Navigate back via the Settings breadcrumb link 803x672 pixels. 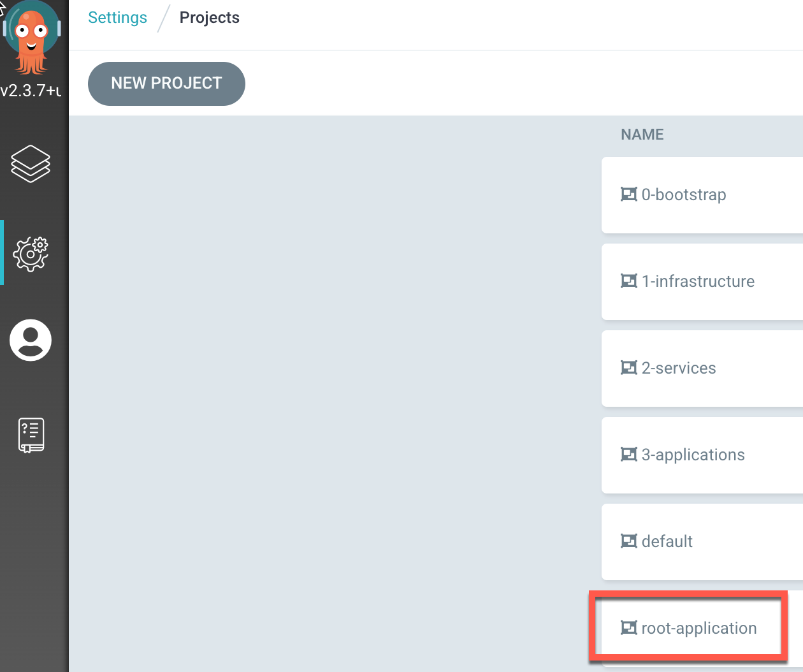(117, 17)
